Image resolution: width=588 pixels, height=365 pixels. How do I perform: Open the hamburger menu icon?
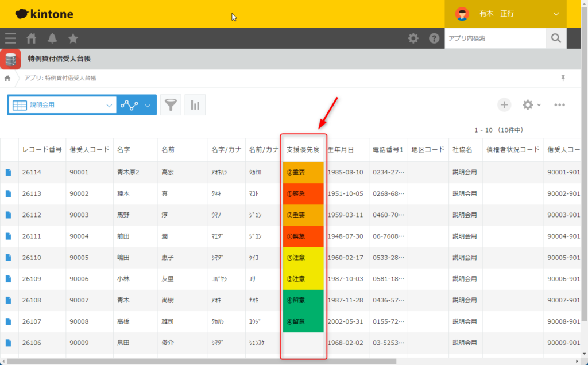point(10,38)
